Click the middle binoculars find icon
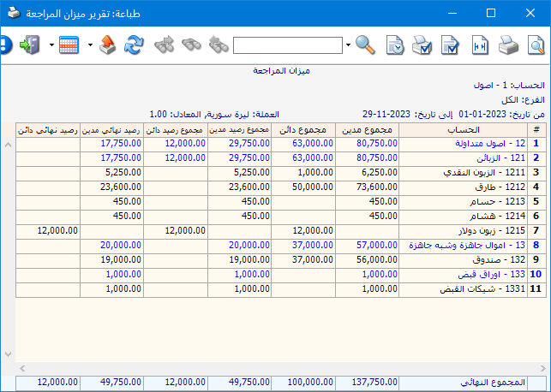The width and height of the screenshot is (551, 392). pos(191,45)
